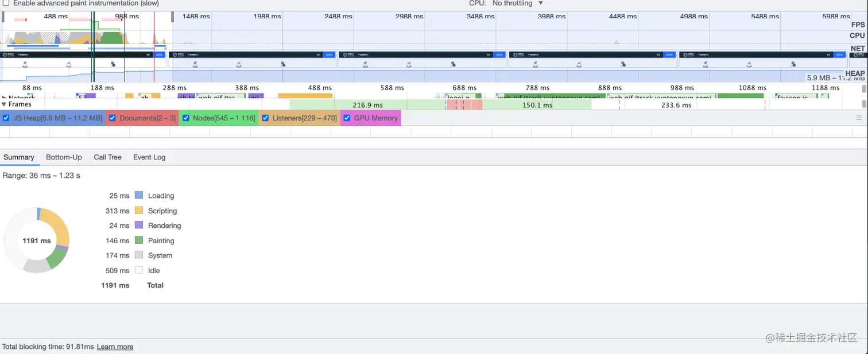
Task: Click the Painting green color swatch
Action: [x=138, y=240]
